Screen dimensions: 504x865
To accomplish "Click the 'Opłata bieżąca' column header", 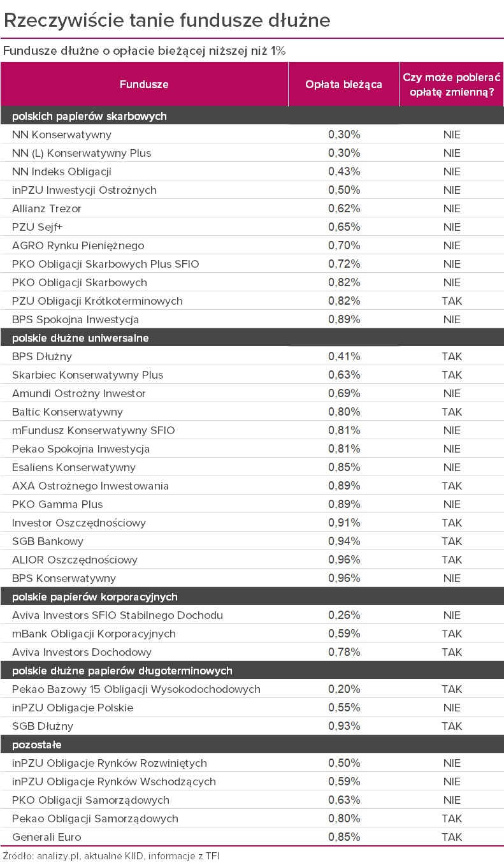I will tap(343, 84).
